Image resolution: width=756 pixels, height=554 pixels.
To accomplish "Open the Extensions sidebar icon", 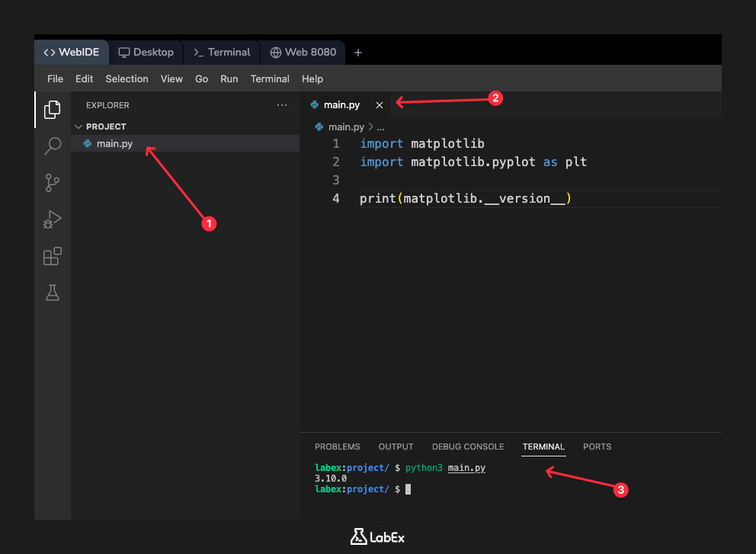I will (52, 257).
